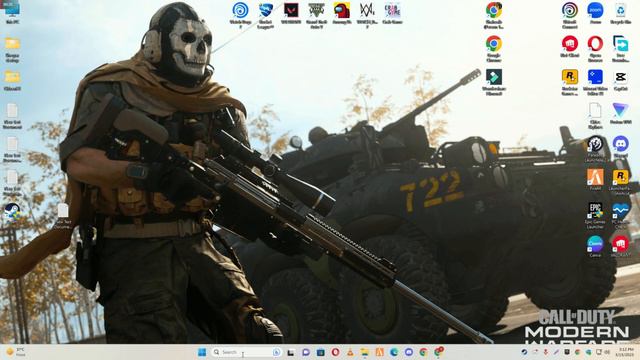Screen dimensions: 640x360
Task: Open the Google Chrome desktop shortcut
Action: [493, 48]
